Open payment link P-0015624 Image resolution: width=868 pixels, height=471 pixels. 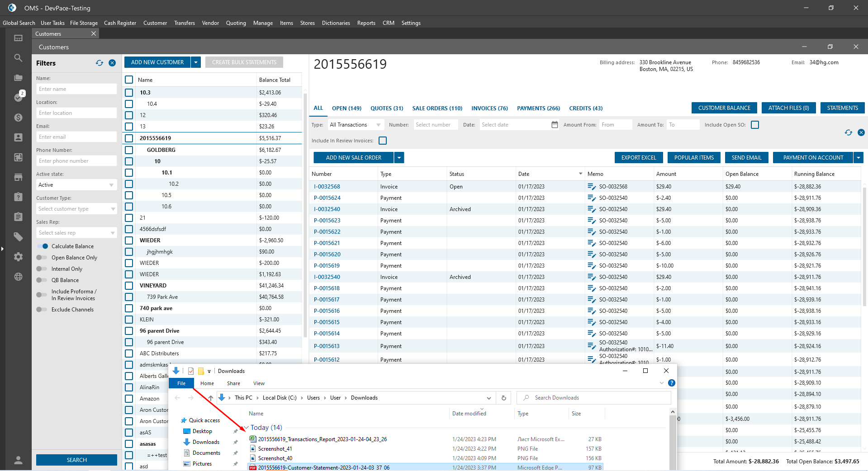327,198
